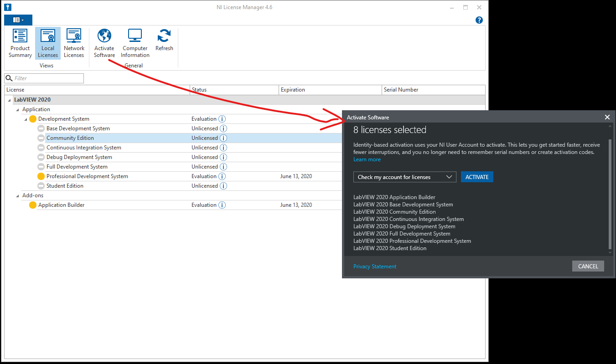
Task: Click gray status icon of Community Edition
Action: (41, 138)
